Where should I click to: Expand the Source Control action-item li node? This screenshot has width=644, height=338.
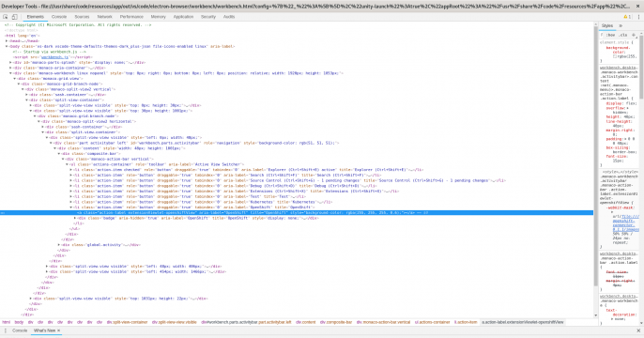(x=71, y=180)
